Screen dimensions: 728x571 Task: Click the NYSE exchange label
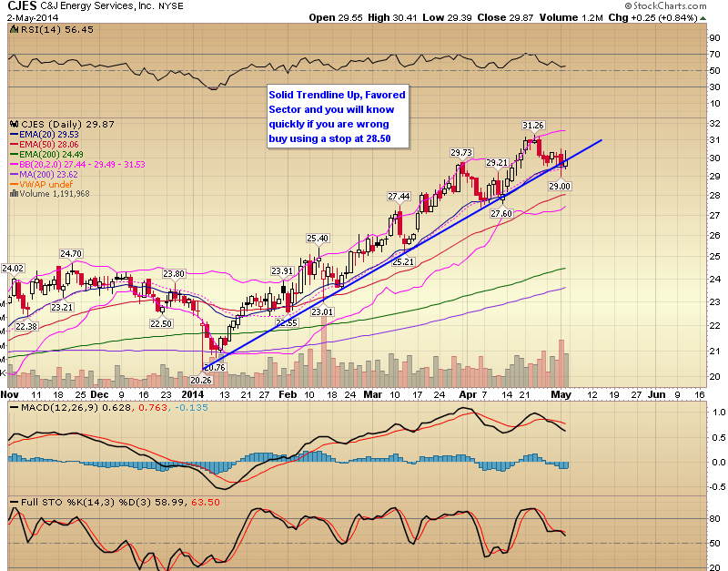tap(171, 6)
